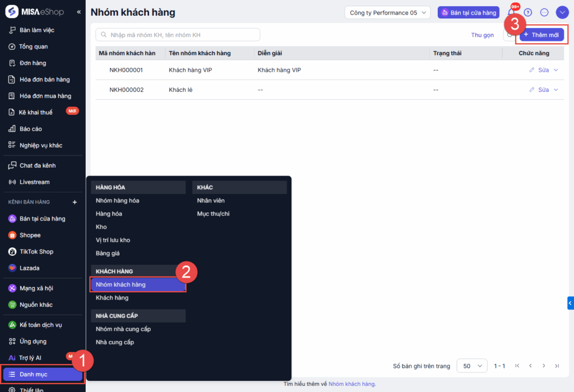Viewport: 574px width, 392px height.
Task: Select Hàng hóa in flyout menu
Action: pyautogui.click(x=109, y=214)
